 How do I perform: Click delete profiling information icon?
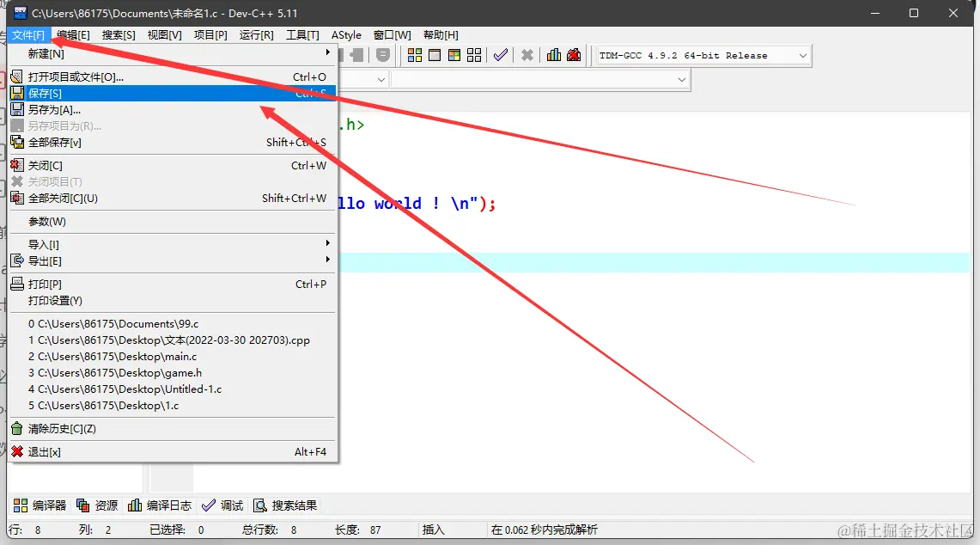(x=574, y=55)
